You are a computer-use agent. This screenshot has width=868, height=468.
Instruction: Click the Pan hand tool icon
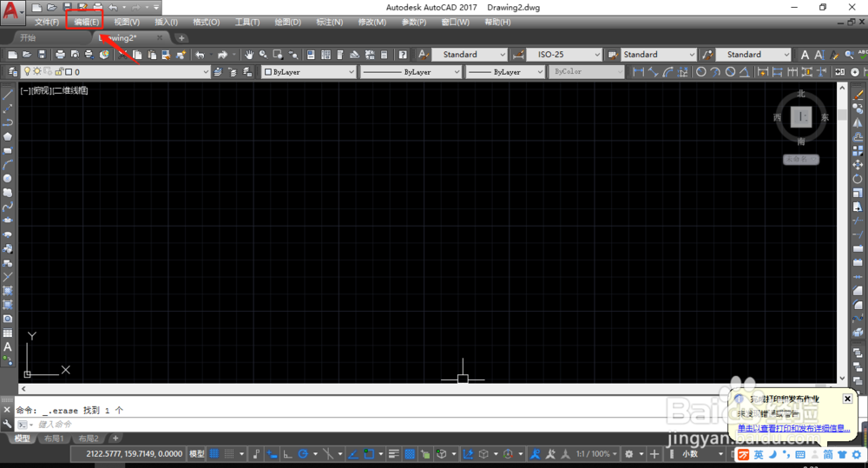coord(249,55)
